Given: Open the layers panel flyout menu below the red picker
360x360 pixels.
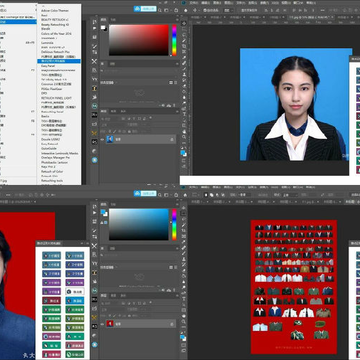Looking at the screenshot, I should tap(176, 111).
